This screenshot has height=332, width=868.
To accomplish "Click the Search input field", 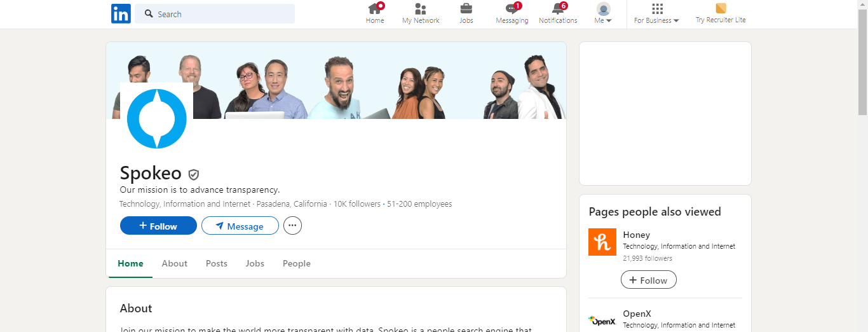I will tap(215, 14).
